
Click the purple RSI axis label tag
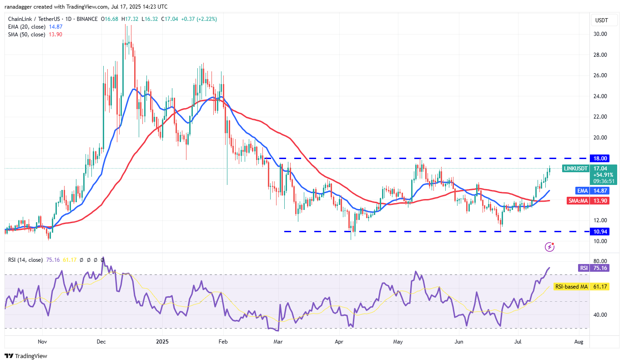click(584, 268)
